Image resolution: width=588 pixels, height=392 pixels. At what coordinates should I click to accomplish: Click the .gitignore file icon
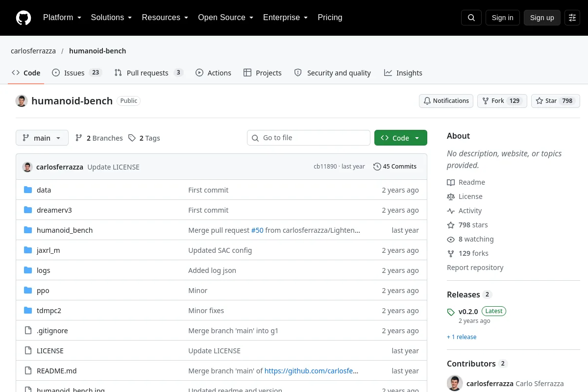coord(28,331)
